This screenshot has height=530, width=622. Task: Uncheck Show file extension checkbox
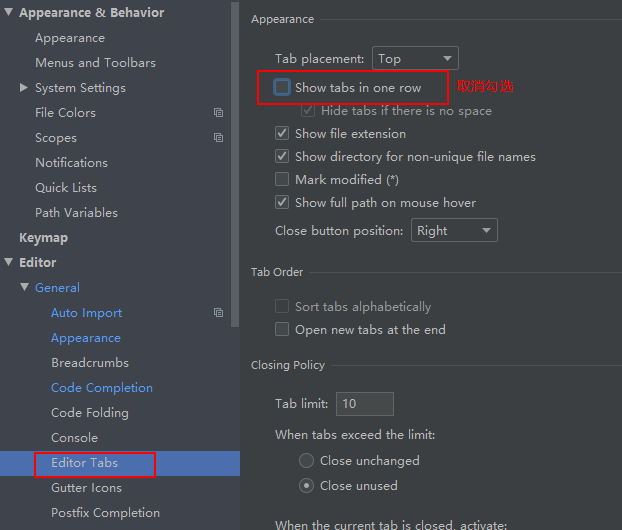pyautogui.click(x=282, y=134)
